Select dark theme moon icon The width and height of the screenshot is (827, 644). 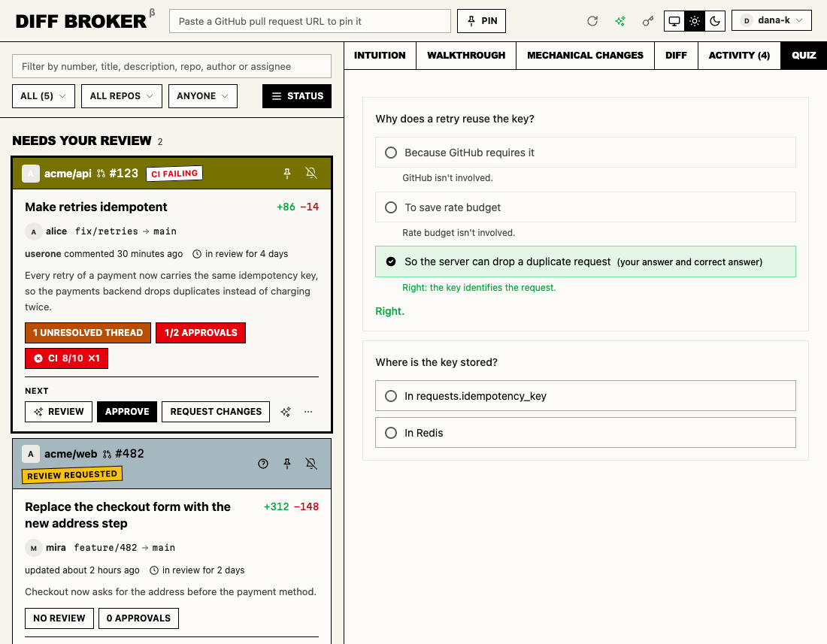pos(715,21)
